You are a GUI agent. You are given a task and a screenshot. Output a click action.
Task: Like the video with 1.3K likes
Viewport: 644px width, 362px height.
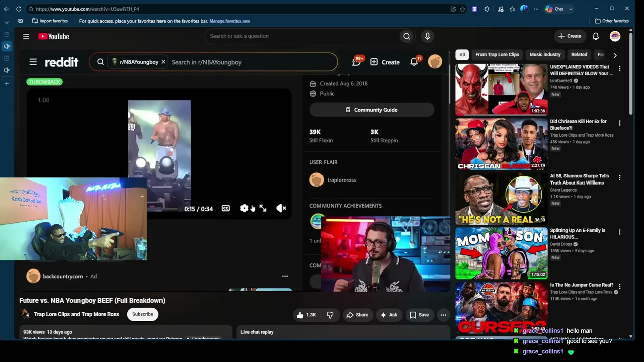click(306, 315)
